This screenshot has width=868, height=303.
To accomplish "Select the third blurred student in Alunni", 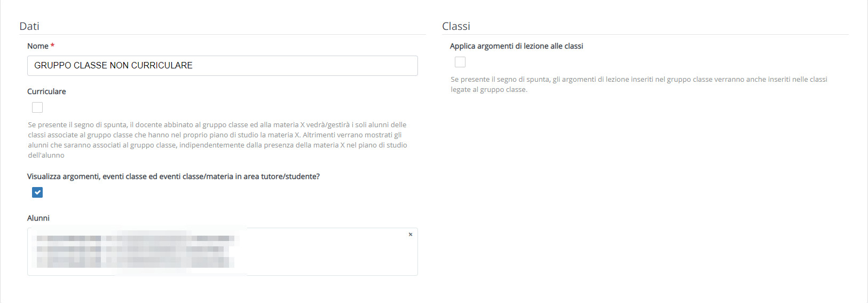I will (136, 262).
